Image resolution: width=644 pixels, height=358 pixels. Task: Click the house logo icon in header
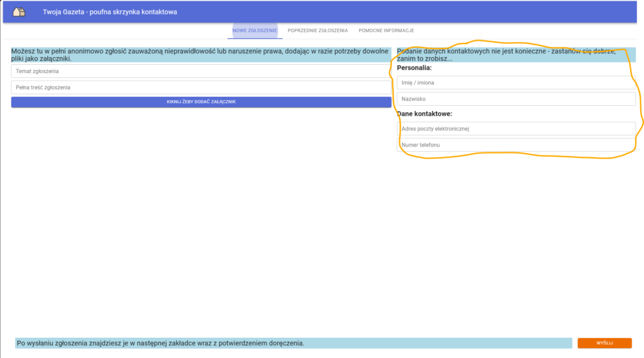pyautogui.click(x=19, y=12)
